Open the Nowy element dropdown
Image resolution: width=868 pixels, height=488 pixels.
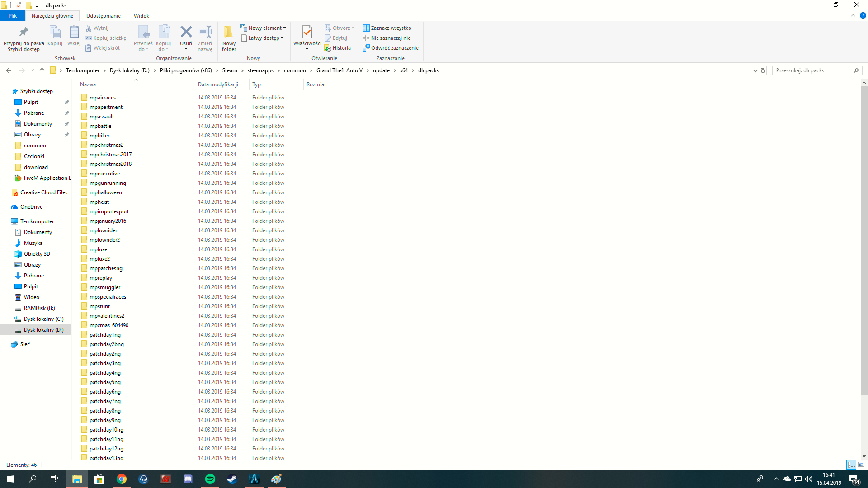pos(264,28)
